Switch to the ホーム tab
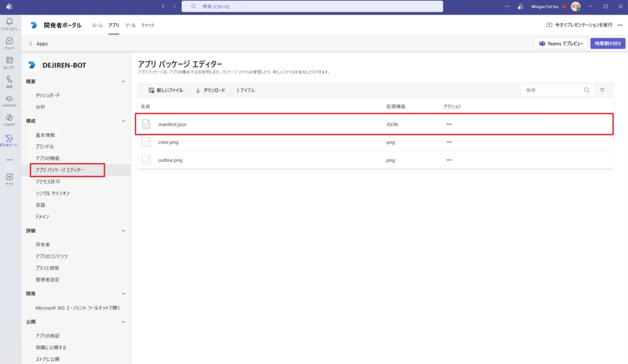Screen dimensions: 628x364 [x=98, y=25]
